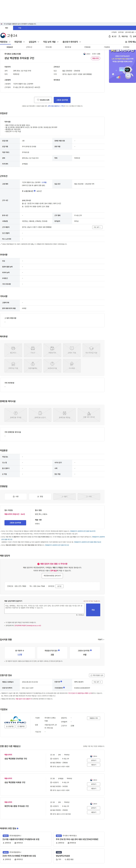Click the 고용24 logo
This screenshot has width=136, height=868.
[x=9, y=35]
